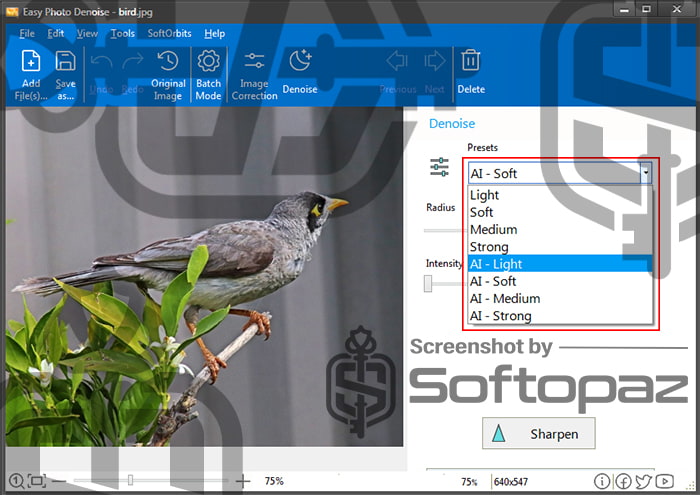700x495 pixels.
Task: Click the 640x547 dimensions text
Action: 511,482
